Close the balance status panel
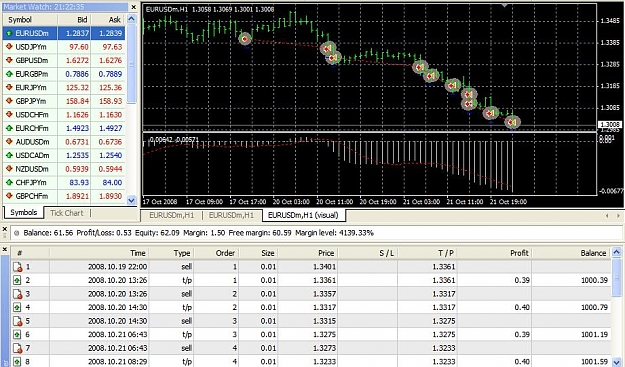This screenshot has width=625, height=367. tap(5, 229)
